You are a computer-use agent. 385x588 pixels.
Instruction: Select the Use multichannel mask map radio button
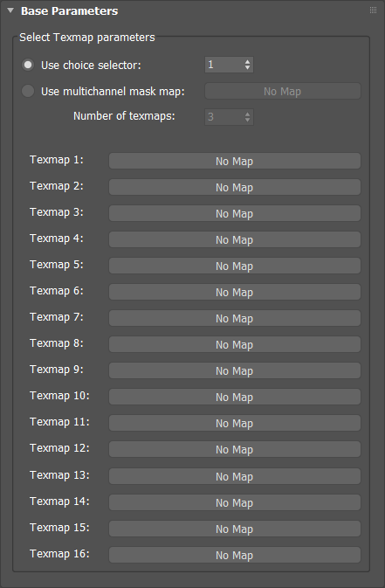28,91
